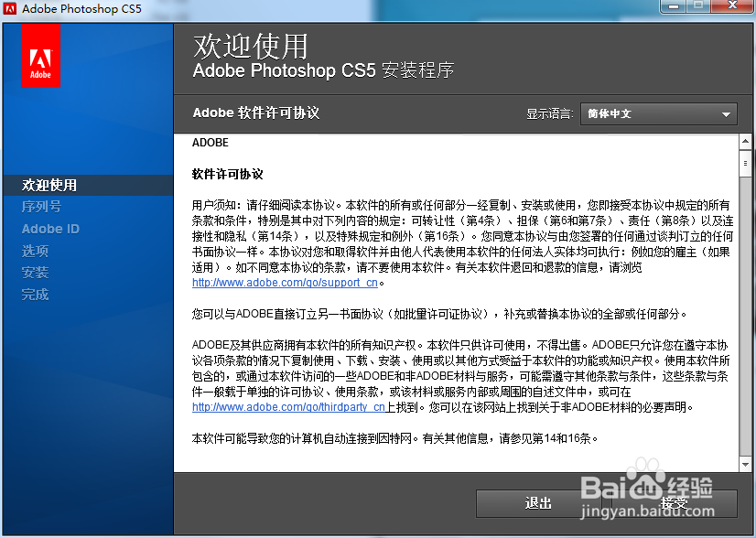
Task: Select the 完成 step in sidebar
Action: point(35,295)
